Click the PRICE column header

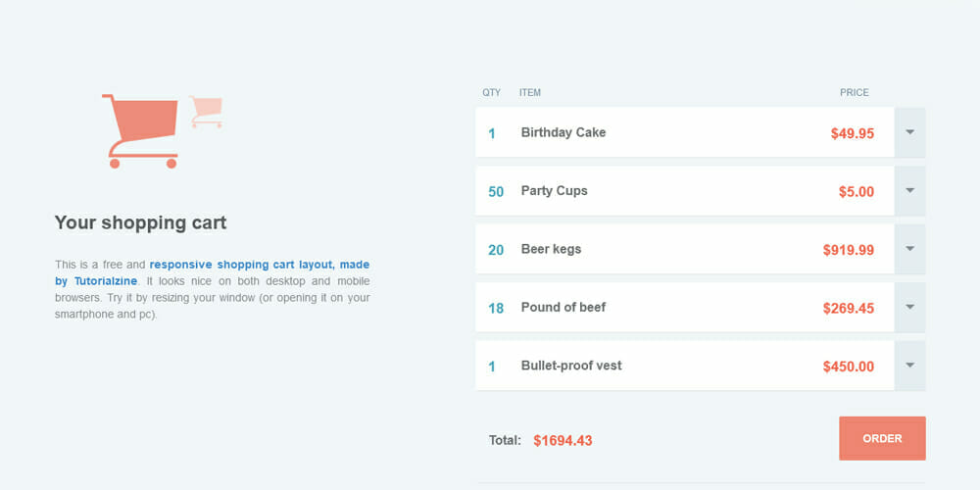[x=855, y=93]
